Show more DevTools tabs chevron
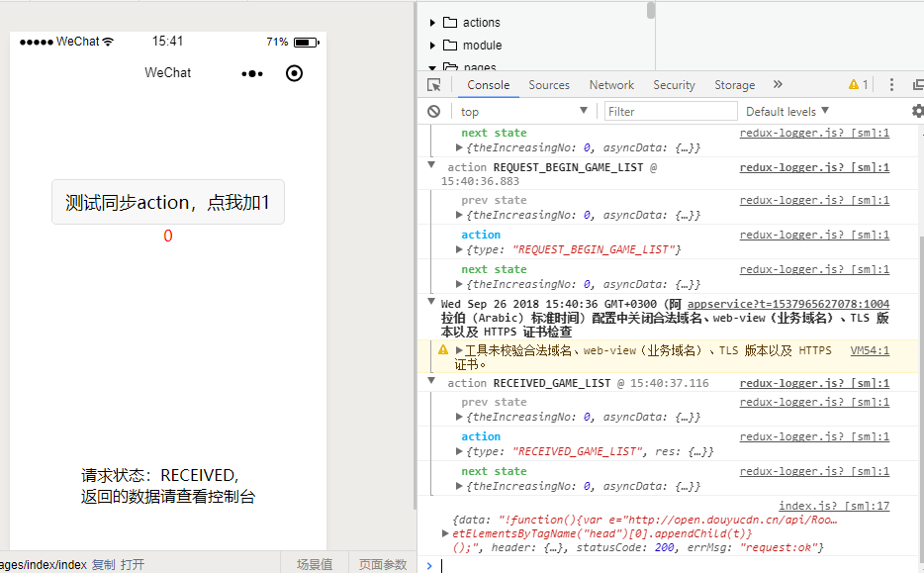The width and height of the screenshot is (924, 573). click(x=778, y=84)
